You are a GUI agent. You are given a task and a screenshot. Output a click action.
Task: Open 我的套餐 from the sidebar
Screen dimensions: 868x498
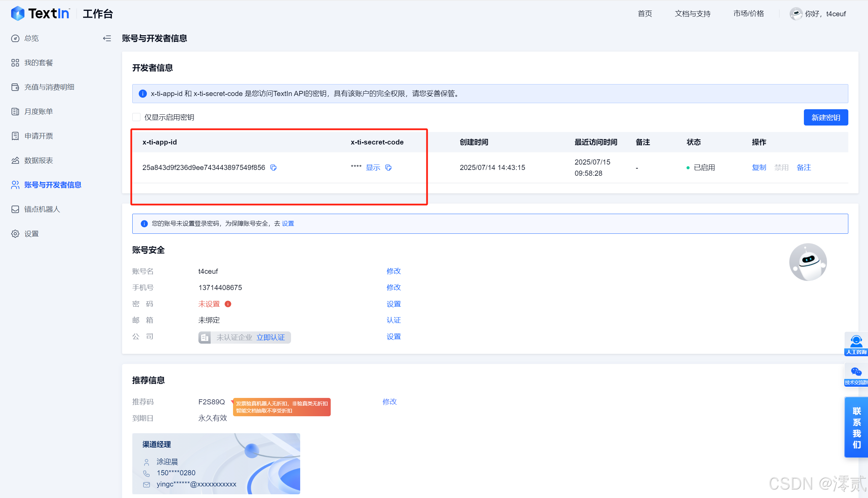[38, 62]
